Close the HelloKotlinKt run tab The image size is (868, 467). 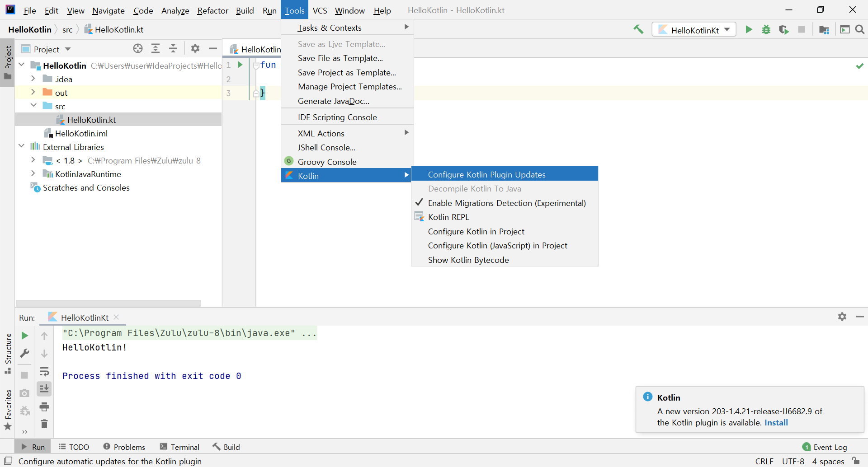[x=116, y=317]
